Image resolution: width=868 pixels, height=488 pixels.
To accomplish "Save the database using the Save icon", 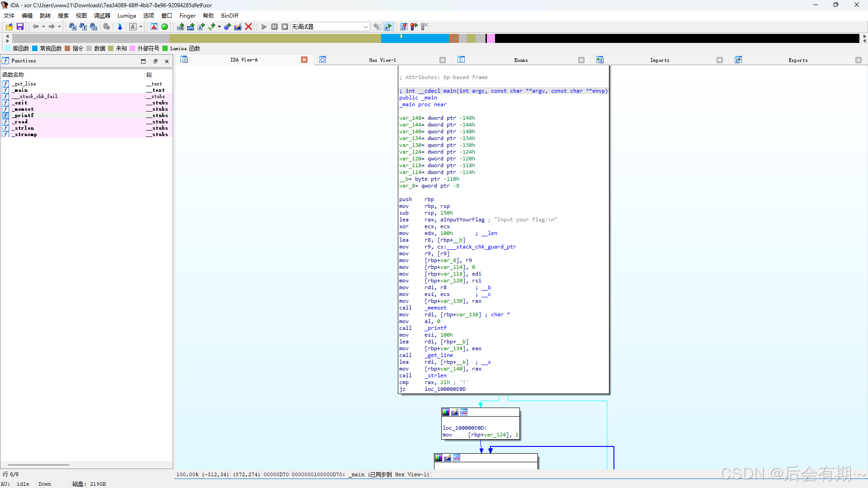I will pyautogui.click(x=20, y=27).
